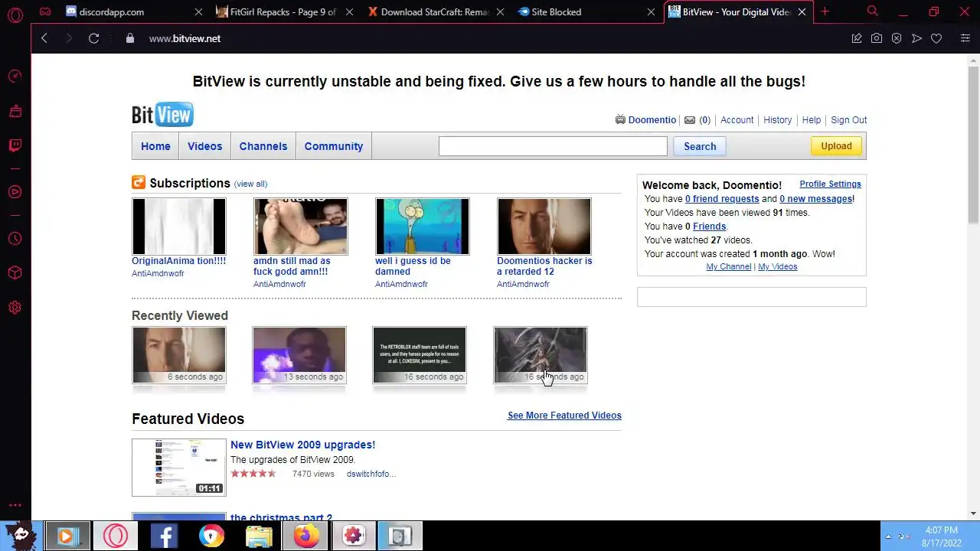Open History clock icon in sidebar
This screenshot has width=980, height=551.
15,239
